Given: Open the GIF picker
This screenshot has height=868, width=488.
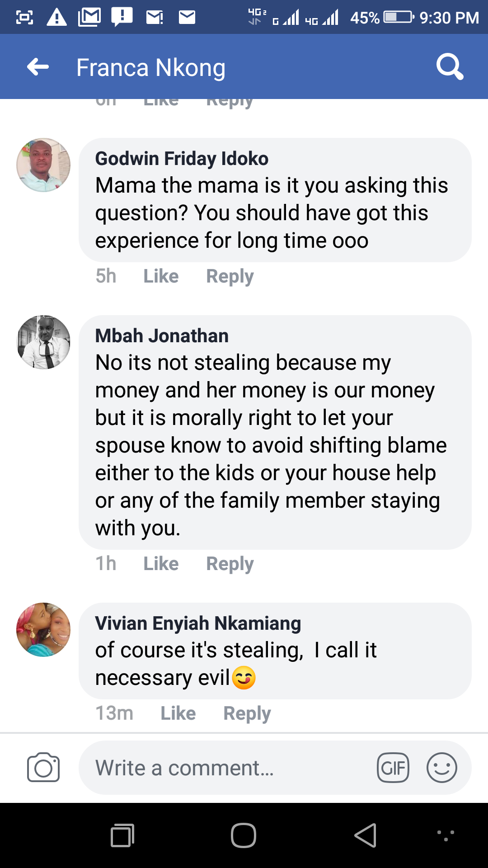Looking at the screenshot, I should click(x=393, y=768).
